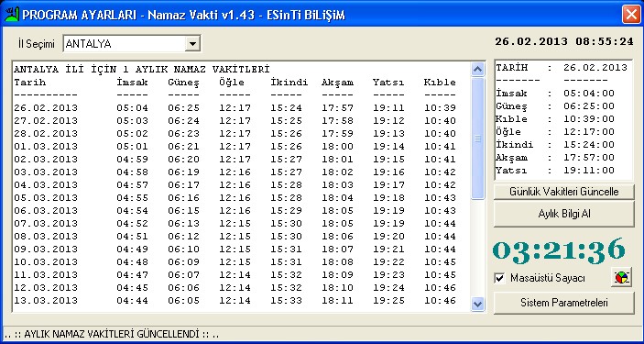Click the colorful pie icon beside Masaüstü Sayacı
Viewport: 644px width, 344px height.
621,277
